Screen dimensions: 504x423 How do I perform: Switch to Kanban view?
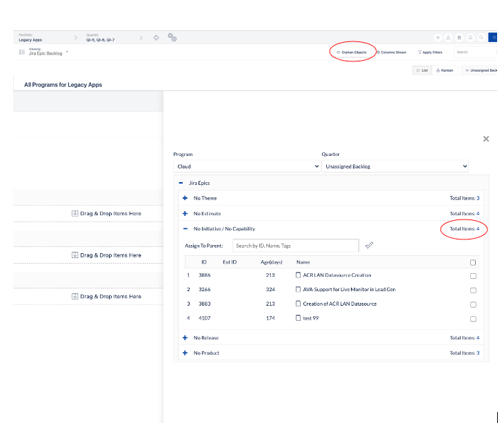click(445, 70)
